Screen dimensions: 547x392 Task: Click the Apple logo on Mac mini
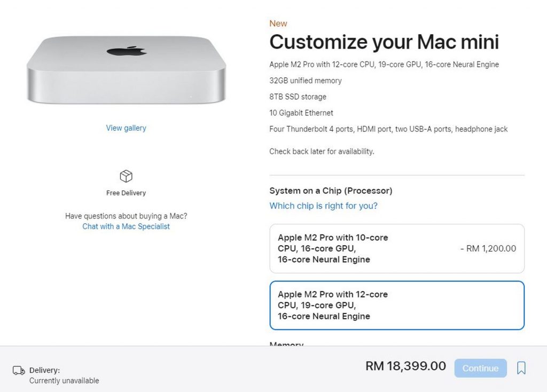[x=126, y=51]
